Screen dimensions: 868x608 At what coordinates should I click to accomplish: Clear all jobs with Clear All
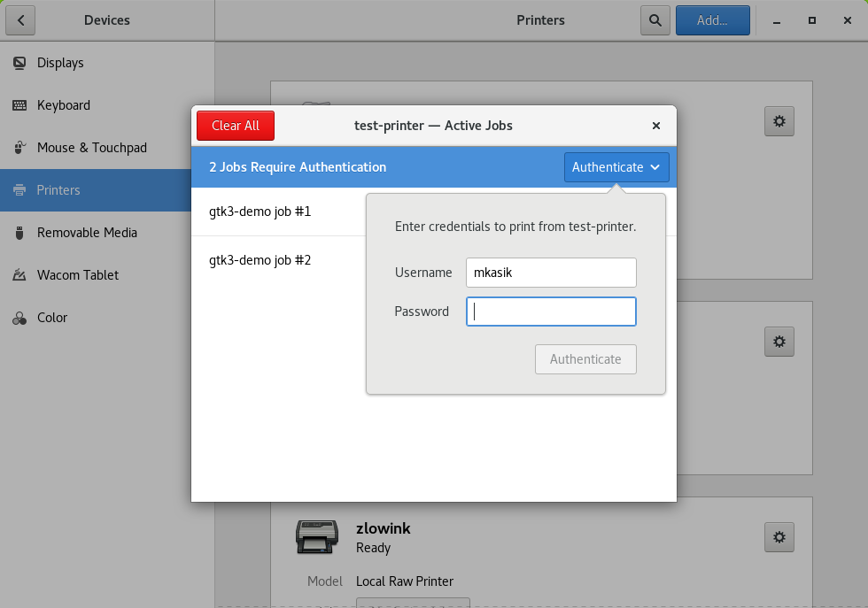pyautogui.click(x=236, y=126)
